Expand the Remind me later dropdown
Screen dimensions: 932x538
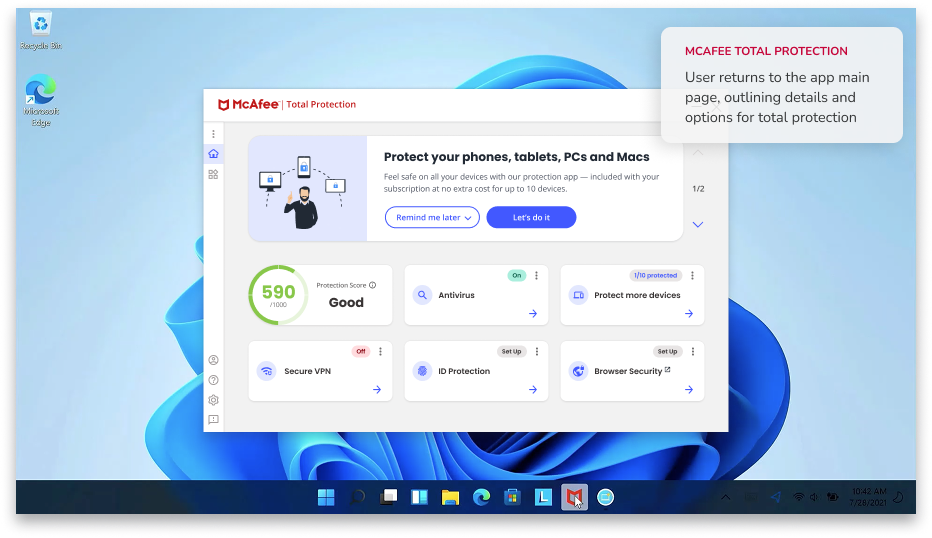432,217
